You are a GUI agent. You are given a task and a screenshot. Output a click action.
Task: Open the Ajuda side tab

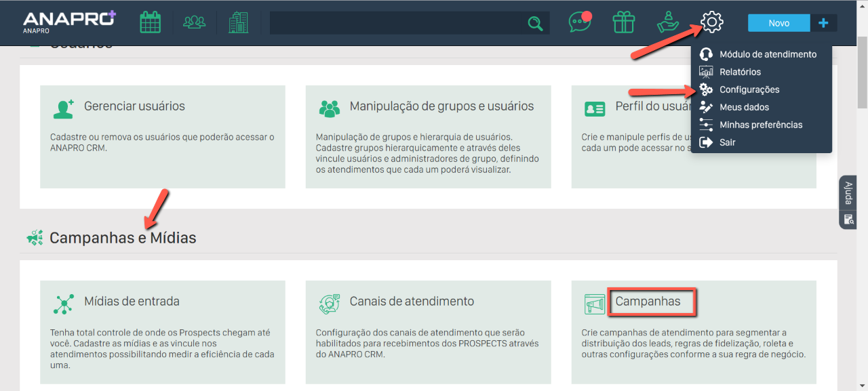point(848,193)
